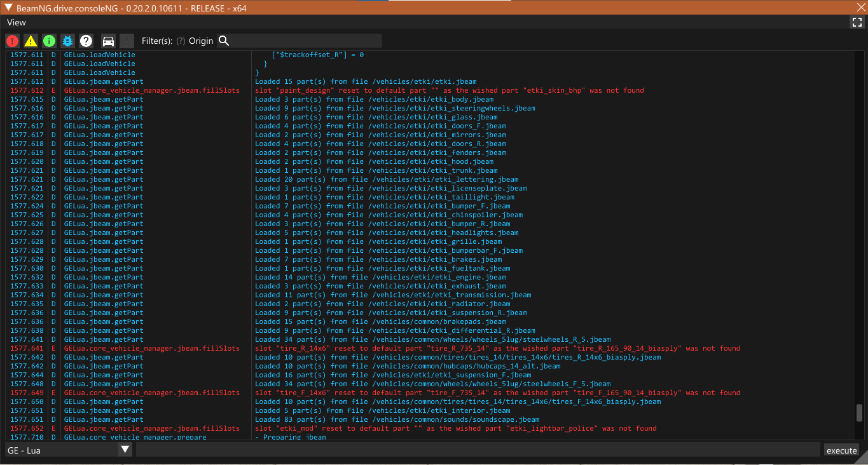Toggle the yellow warning-level log filter
Screen dimensions: 868x465
(31, 41)
